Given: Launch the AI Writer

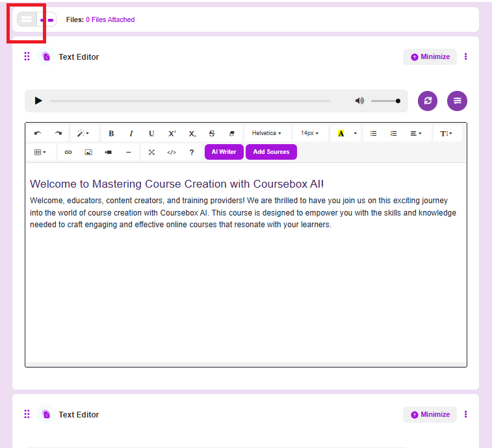Looking at the screenshot, I should pyautogui.click(x=224, y=152).
